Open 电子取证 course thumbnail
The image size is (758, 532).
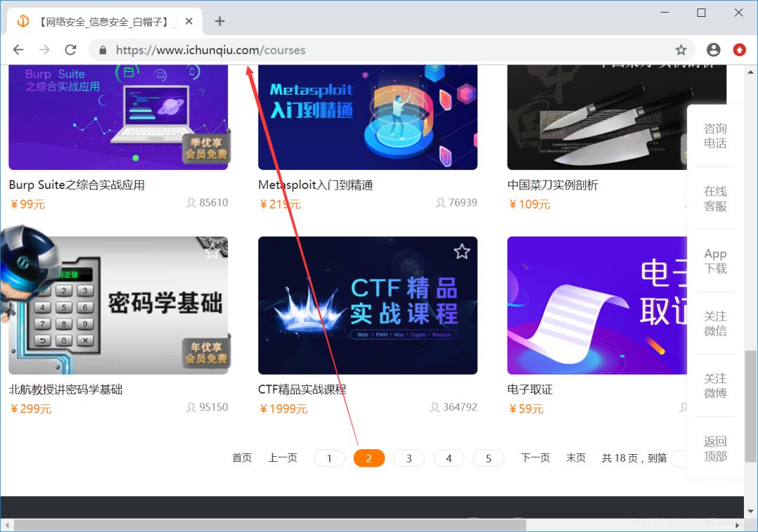point(597,305)
